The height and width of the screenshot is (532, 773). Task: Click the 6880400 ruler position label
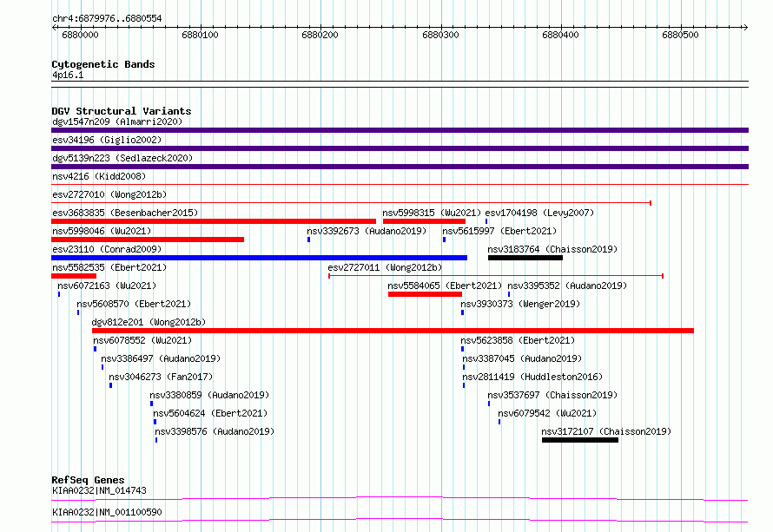(560, 35)
